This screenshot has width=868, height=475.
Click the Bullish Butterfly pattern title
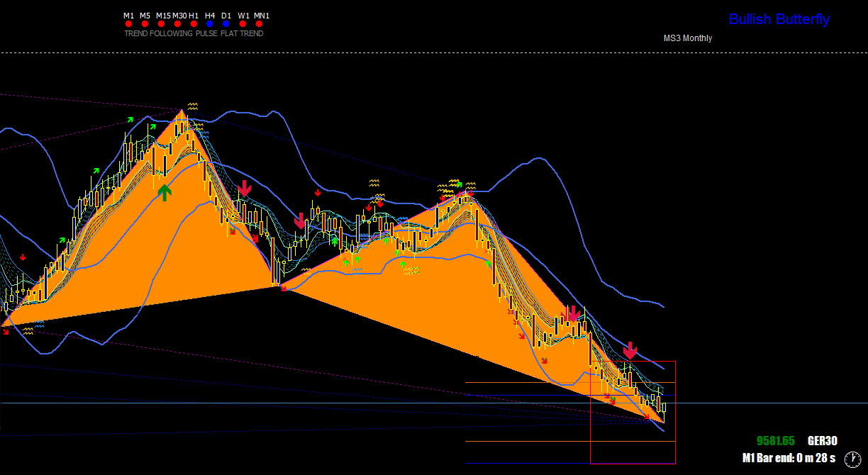(779, 19)
